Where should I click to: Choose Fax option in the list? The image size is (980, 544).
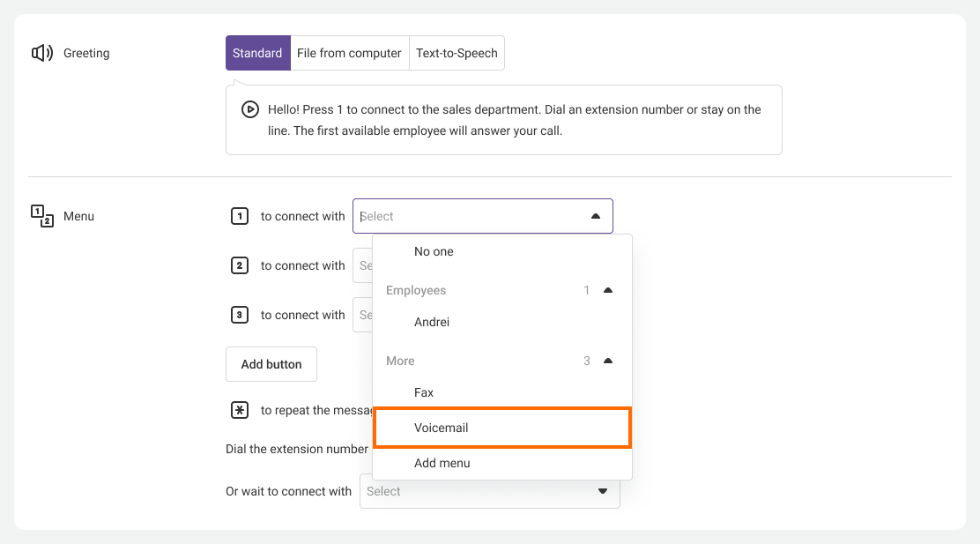point(424,392)
